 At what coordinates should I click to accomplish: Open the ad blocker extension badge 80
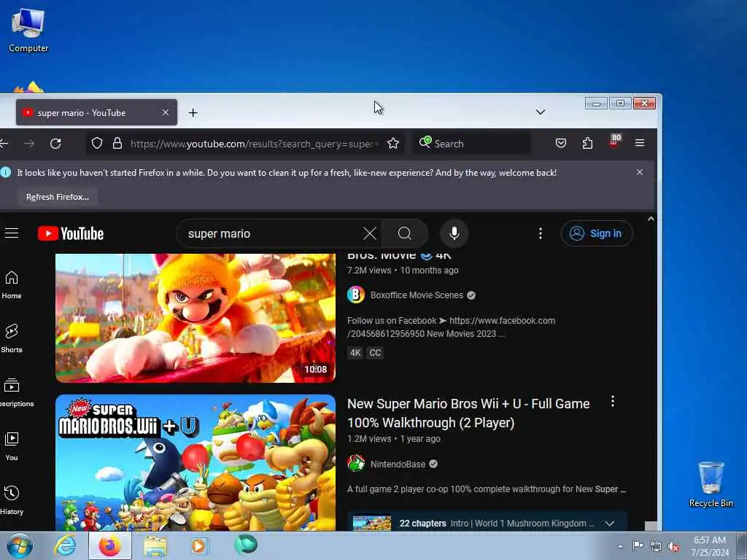[x=614, y=142]
